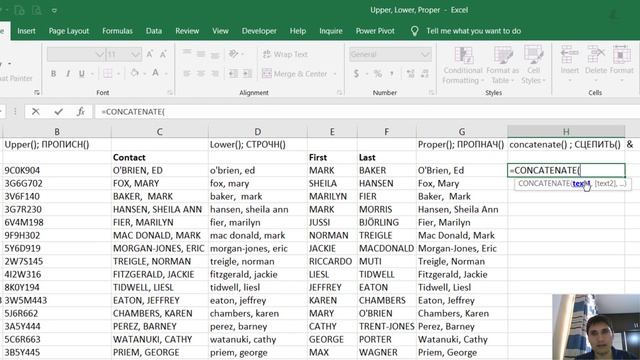
Task: Open the Orientation text angle icon
Action: [233, 54]
